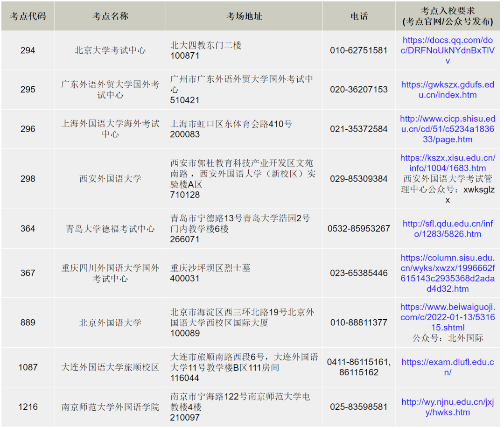Viewport: 504px width, 428px height.
Task: Select the name 上海外国语大学海外考试中心
Action: (x=110, y=129)
